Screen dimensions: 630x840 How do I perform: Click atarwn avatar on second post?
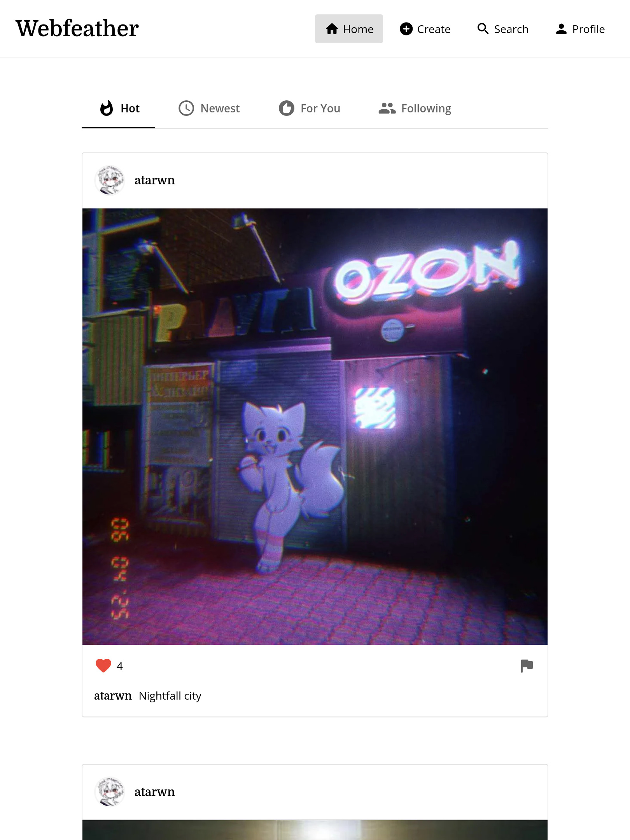click(x=110, y=792)
